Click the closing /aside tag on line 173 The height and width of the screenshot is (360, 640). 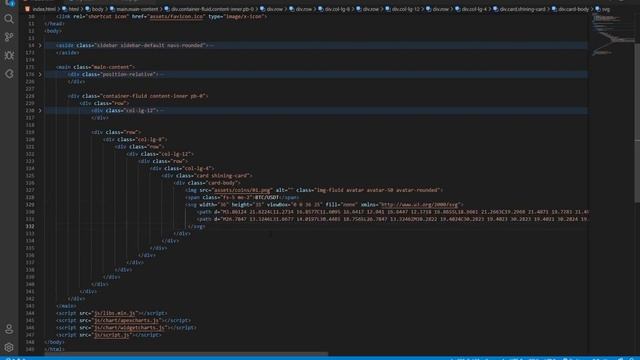pos(68,53)
